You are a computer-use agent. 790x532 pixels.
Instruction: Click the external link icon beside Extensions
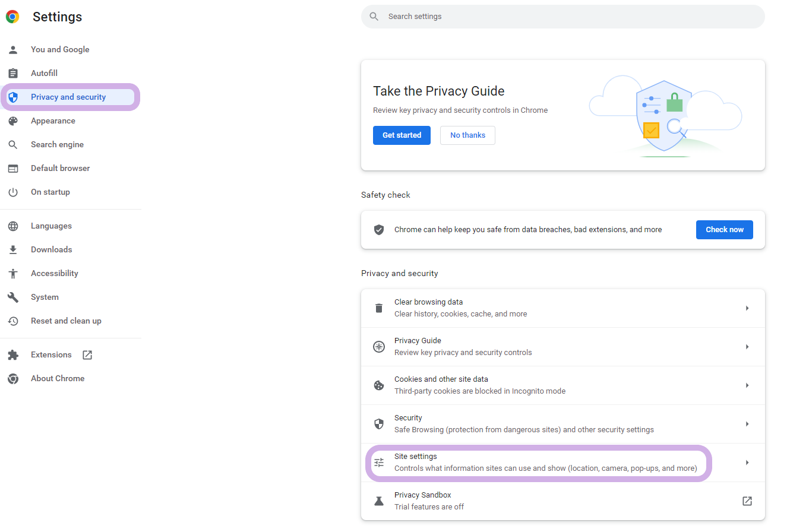[87, 355]
